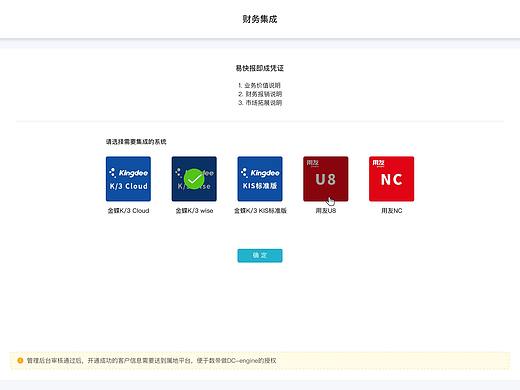Click the 金蝶K/3 Cloud label text
Screen dimensions: 520x390
coord(128,211)
